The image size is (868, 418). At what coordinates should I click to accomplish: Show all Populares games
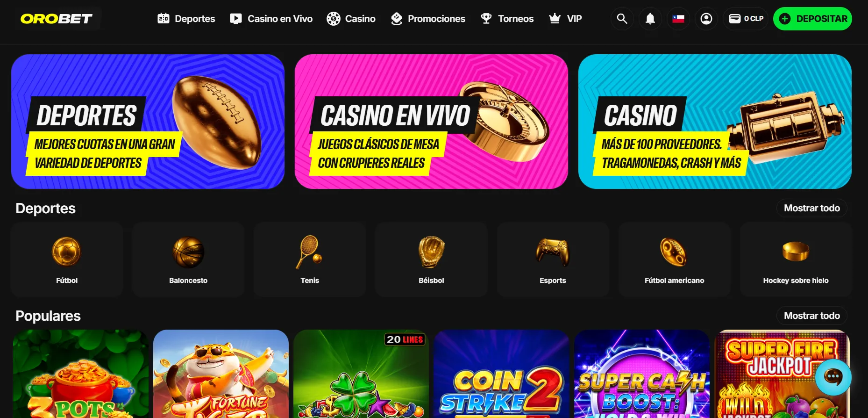click(812, 316)
